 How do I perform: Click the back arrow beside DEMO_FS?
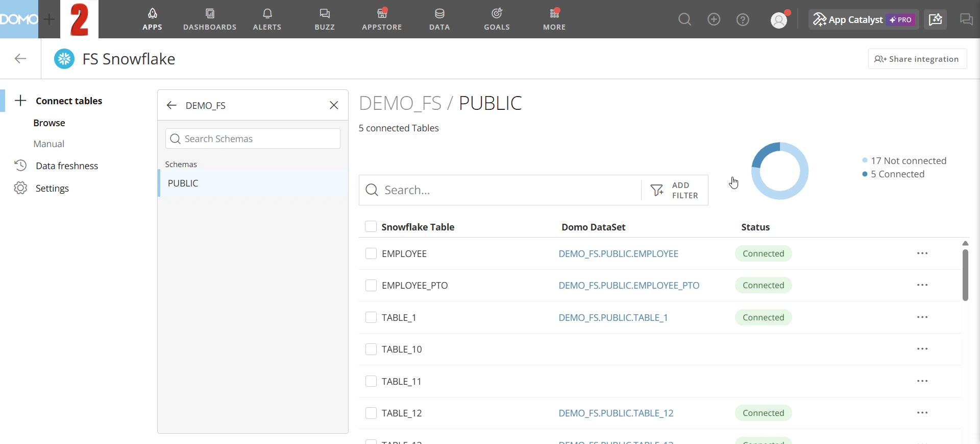(x=171, y=105)
